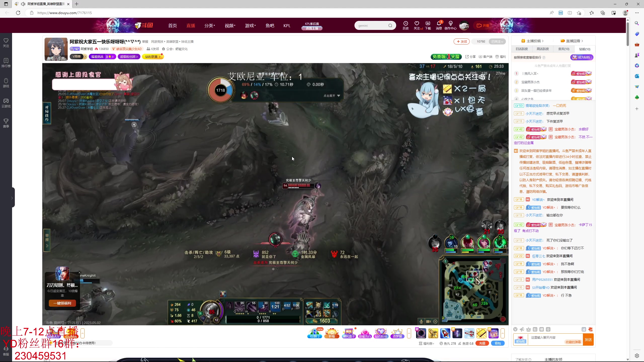644x362 pixels.
Task: Toggle the browser tab mute speaker
Action: coord(23,4)
